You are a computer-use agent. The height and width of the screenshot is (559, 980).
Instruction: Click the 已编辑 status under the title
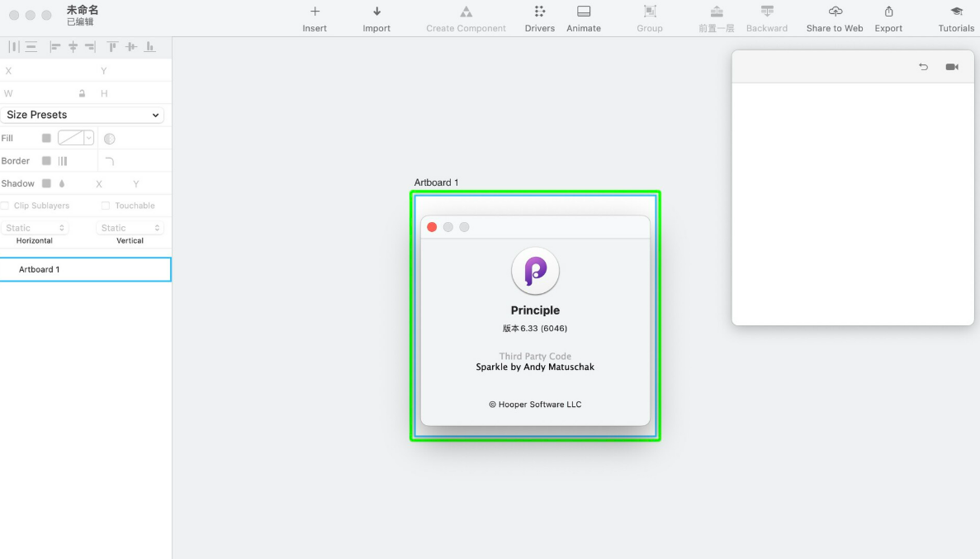click(x=80, y=22)
